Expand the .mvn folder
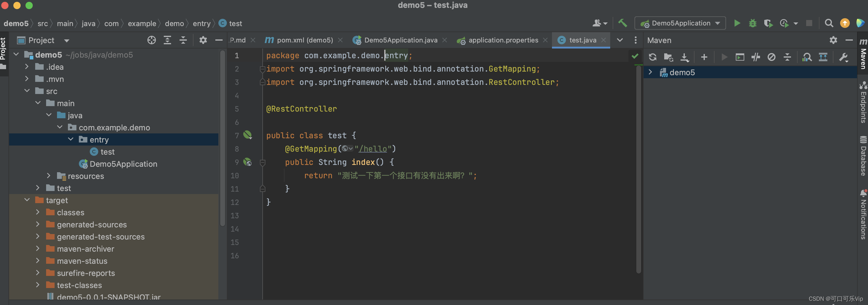 tap(27, 79)
